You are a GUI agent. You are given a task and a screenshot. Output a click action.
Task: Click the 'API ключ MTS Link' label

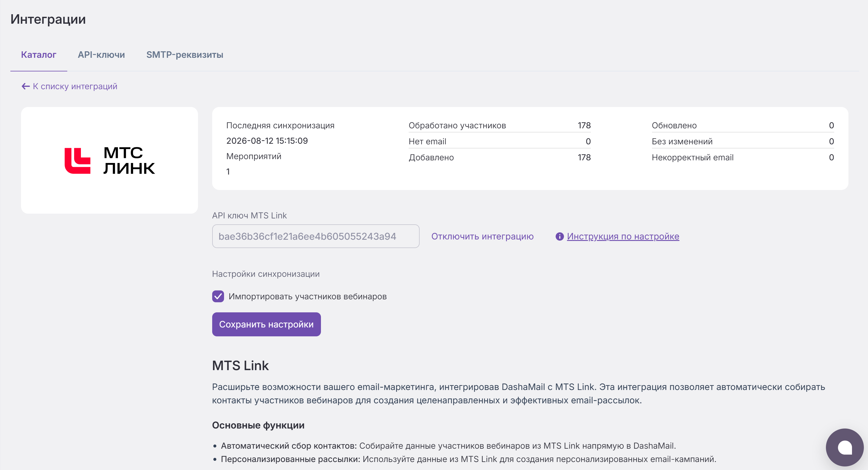(x=249, y=216)
